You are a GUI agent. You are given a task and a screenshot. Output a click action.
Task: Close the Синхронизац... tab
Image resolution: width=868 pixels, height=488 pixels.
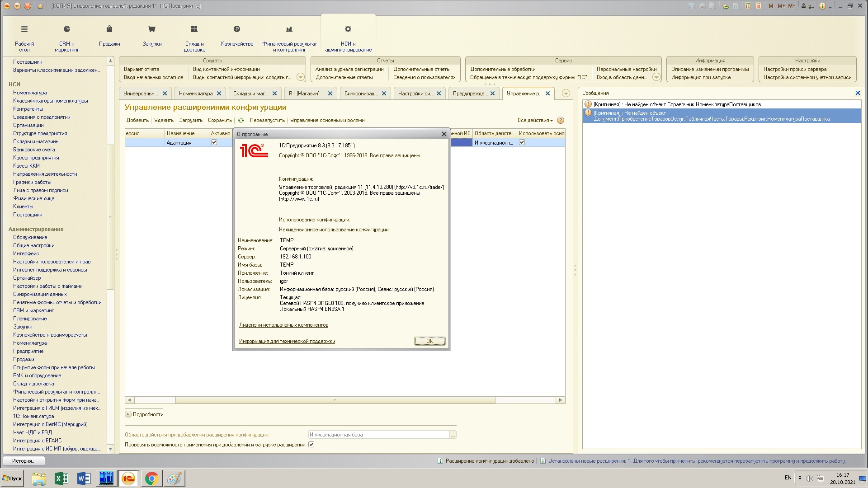[384, 94]
